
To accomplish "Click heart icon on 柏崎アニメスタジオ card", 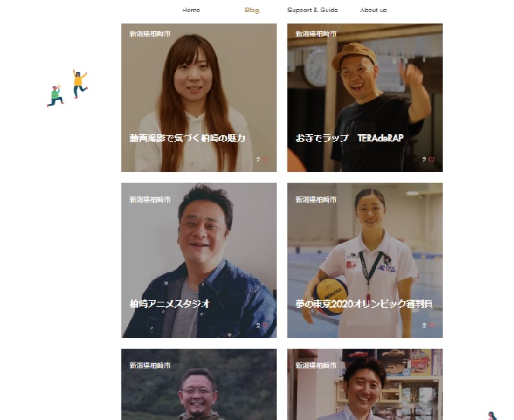I will (265, 325).
